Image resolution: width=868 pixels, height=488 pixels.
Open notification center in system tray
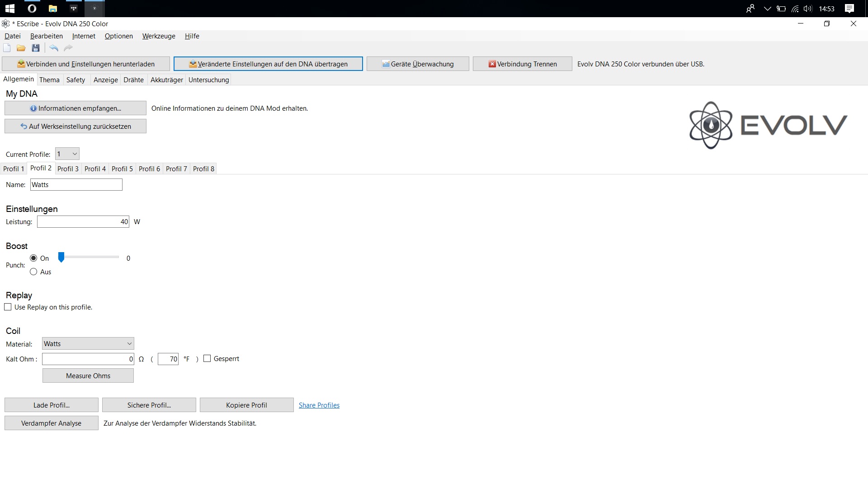(849, 8)
